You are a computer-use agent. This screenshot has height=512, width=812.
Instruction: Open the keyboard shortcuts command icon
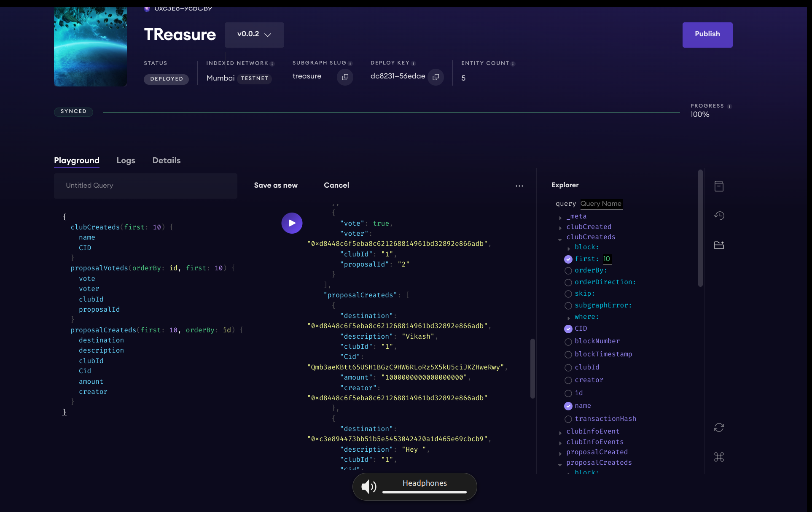(719, 457)
